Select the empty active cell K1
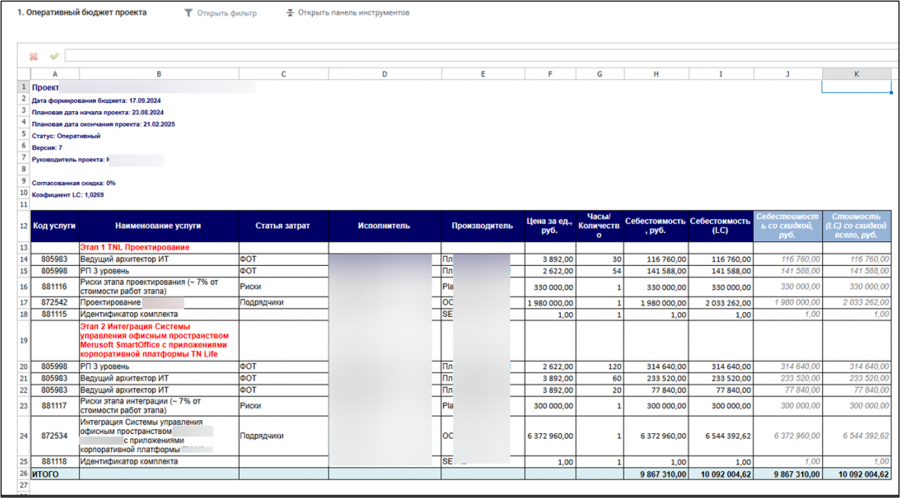This screenshot has height=498, width=900. pyautogui.click(x=856, y=87)
